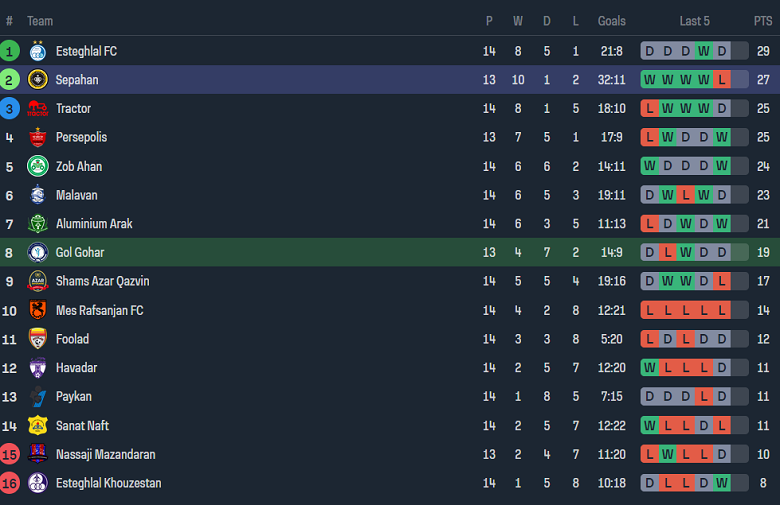Click the Persepolis team crest
This screenshot has height=505, width=780.
(38, 138)
